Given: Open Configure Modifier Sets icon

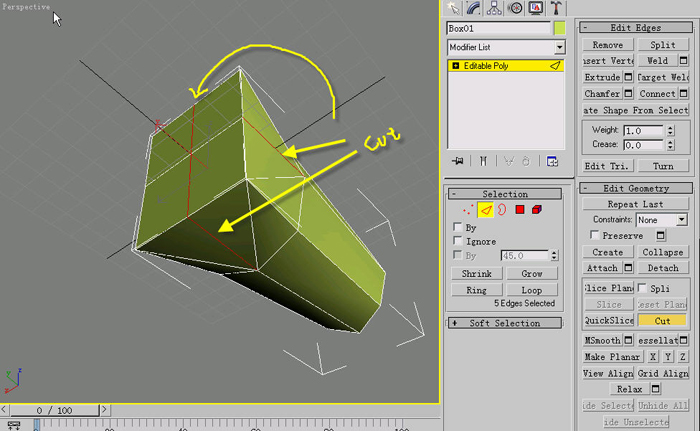Looking at the screenshot, I should coord(552,161).
